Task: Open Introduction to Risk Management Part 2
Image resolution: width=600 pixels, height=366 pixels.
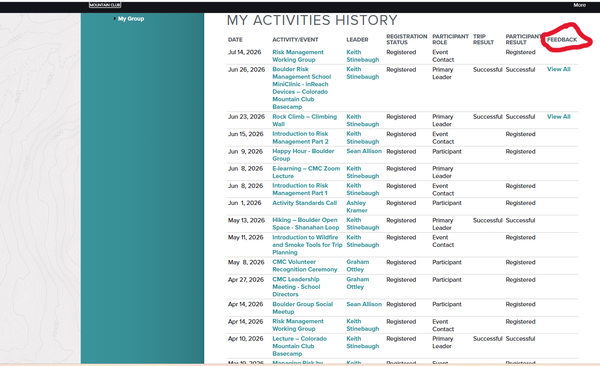Action: [x=300, y=137]
